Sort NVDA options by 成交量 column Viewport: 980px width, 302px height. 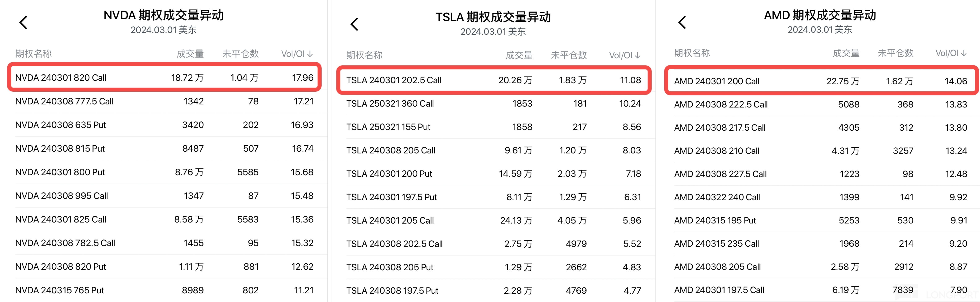[190, 54]
